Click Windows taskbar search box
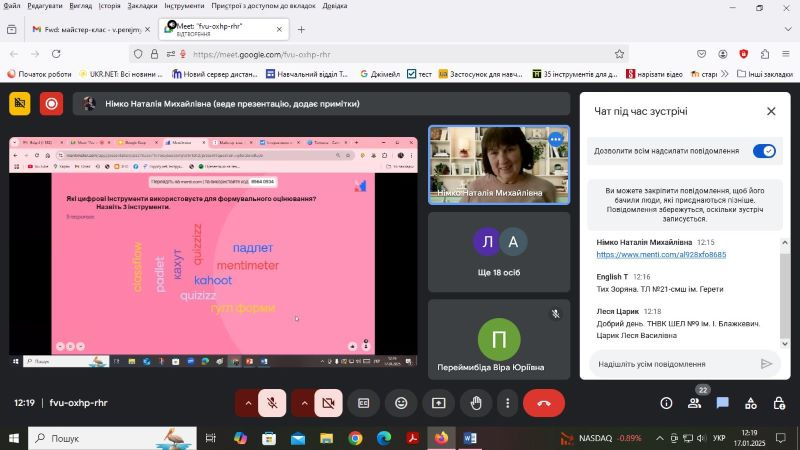 [x=112, y=438]
